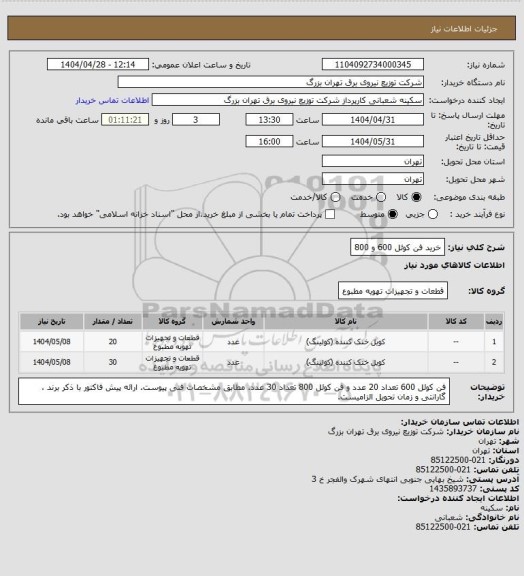Select the متوسط purchase type radio
Image resolution: width=524 pixels, height=576 pixels.
pyautogui.click(x=393, y=214)
